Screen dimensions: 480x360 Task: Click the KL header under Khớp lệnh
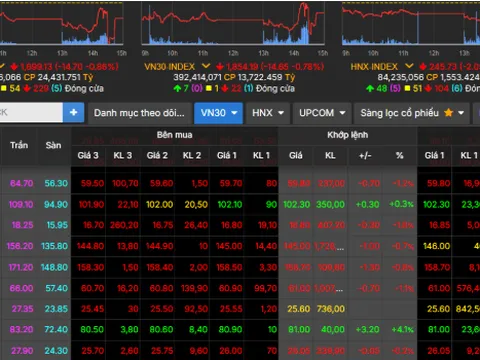330,155
